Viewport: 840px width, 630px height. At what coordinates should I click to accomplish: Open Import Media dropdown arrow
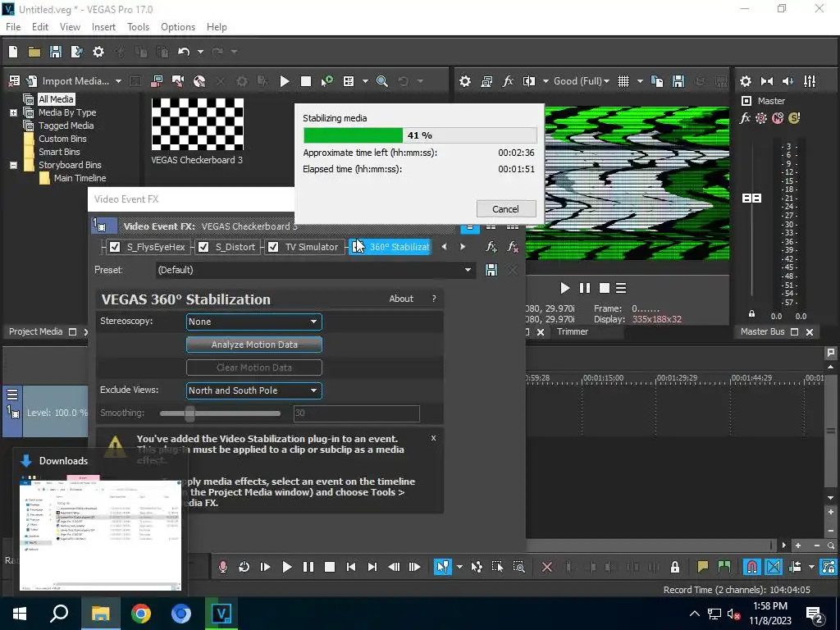(x=118, y=81)
